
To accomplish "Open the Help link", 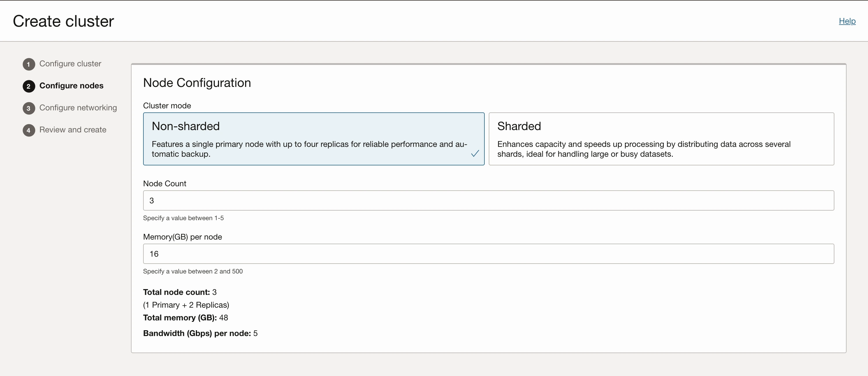I will pyautogui.click(x=847, y=21).
